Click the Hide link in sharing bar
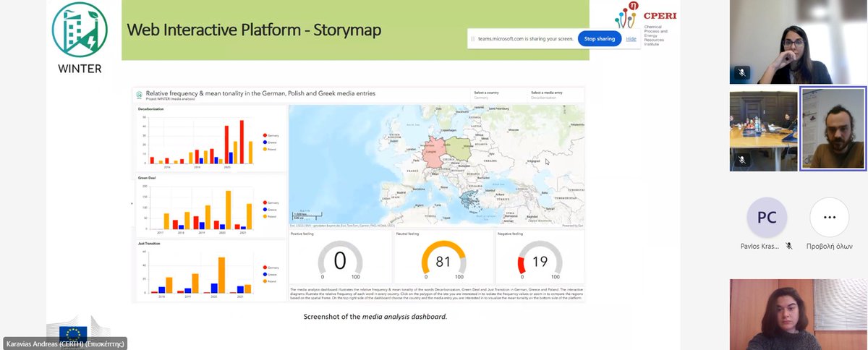Viewport: 868px width, 350px height. coord(631,39)
